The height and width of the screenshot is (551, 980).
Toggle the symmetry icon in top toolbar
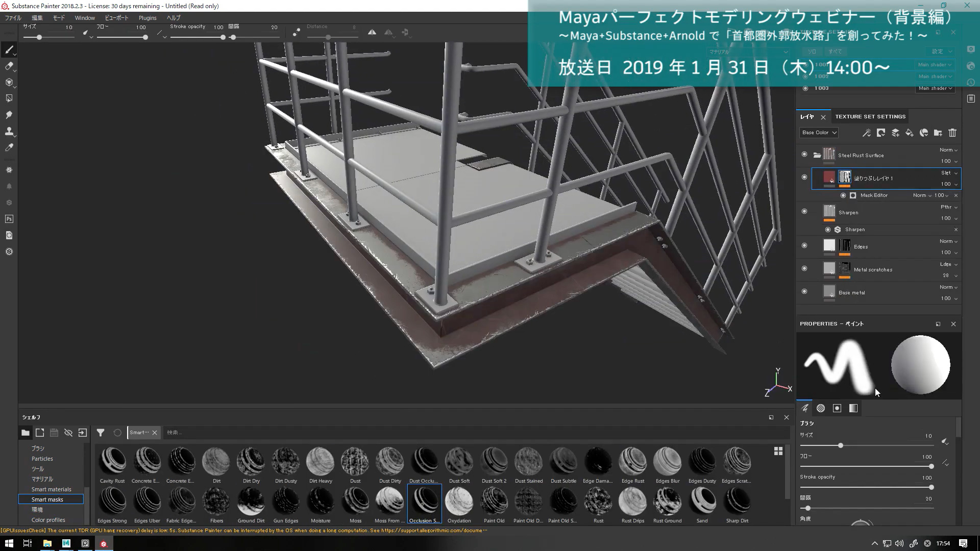point(372,32)
